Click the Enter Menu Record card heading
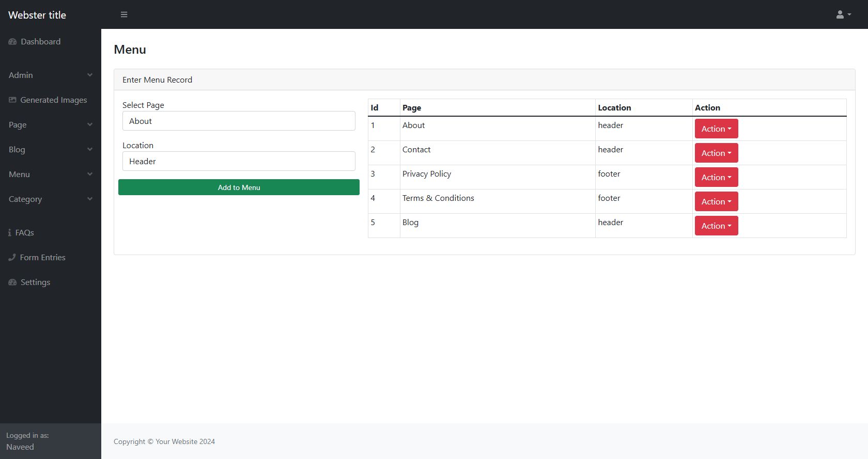The image size is (868, 459). click(x=157, y=80)
